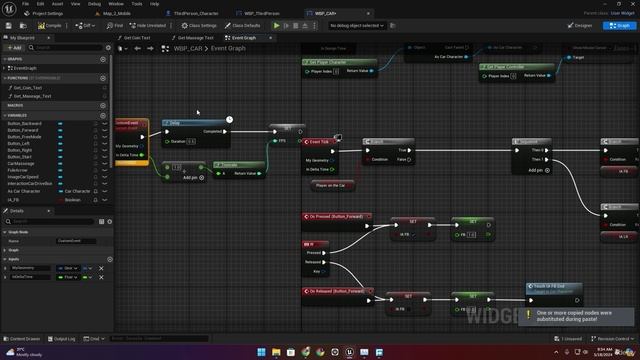Click the Button_Right variable type pill
The width and height of the screenshot is (640, 360).
(x=60, y=150)
